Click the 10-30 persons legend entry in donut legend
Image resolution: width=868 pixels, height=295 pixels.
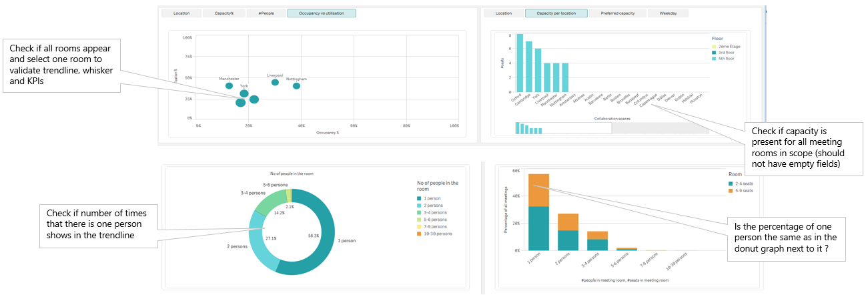click(434, 234)
